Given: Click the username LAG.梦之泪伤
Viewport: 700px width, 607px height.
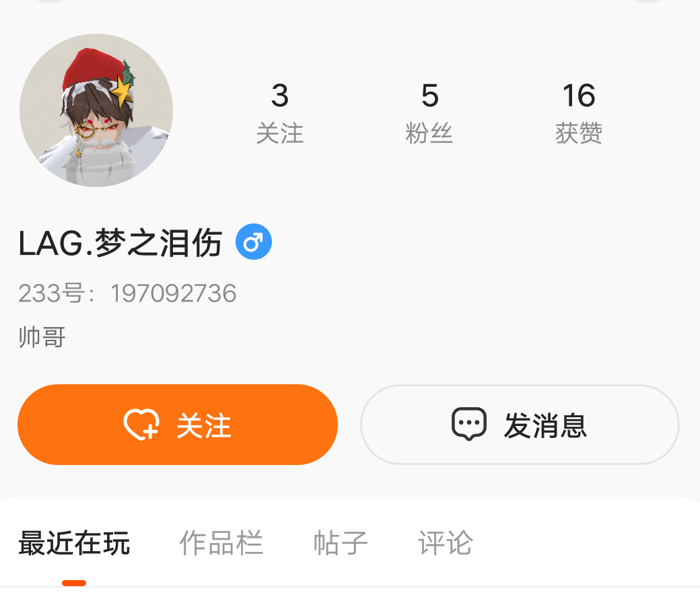Looking at the screenshot, I should coord(120,243).
